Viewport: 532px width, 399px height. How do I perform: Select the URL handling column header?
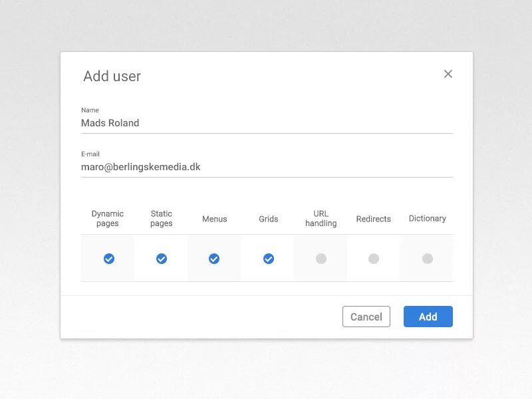321,219
